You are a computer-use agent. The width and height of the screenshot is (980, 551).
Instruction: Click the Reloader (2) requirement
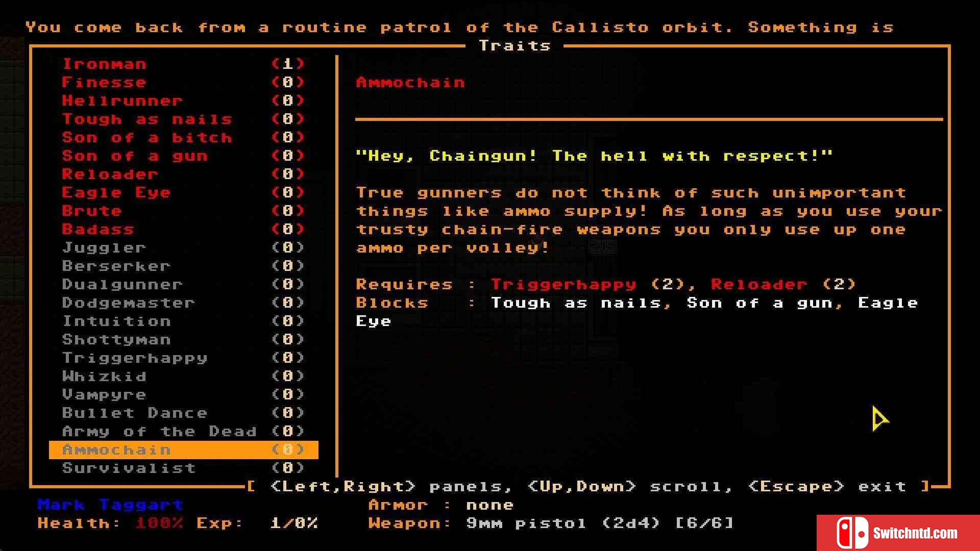pos(783,284)
